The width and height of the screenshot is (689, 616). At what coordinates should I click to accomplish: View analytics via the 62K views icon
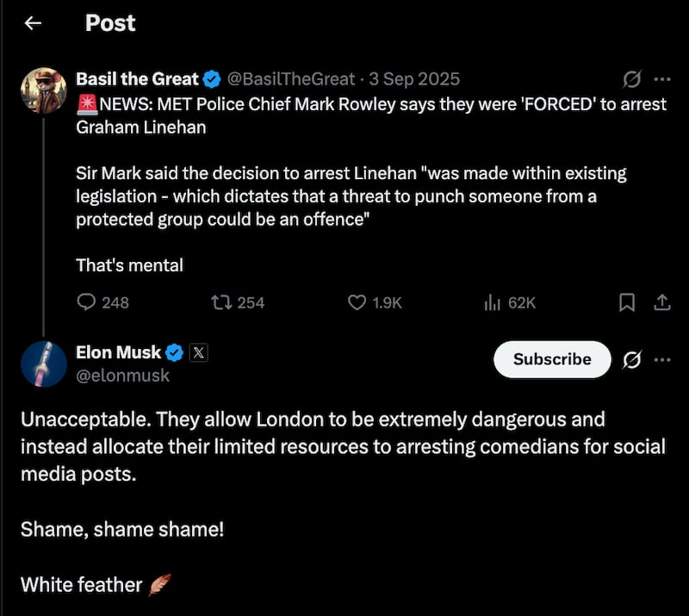point(492,302)
